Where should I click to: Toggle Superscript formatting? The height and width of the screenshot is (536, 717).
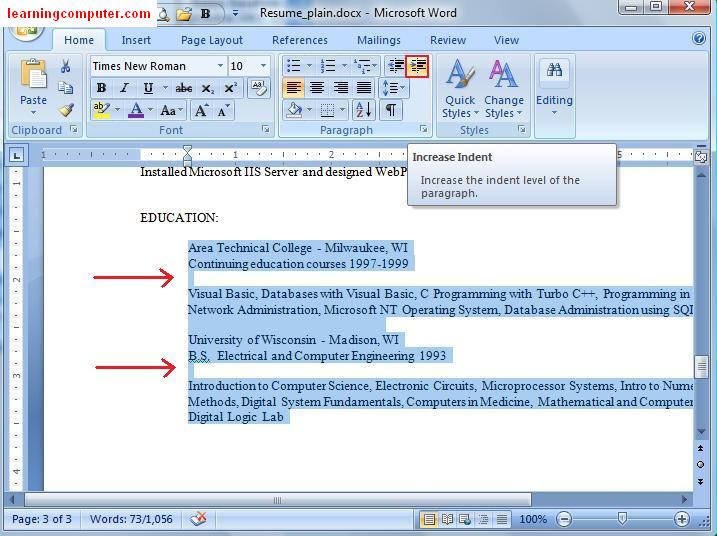point(230,88)
